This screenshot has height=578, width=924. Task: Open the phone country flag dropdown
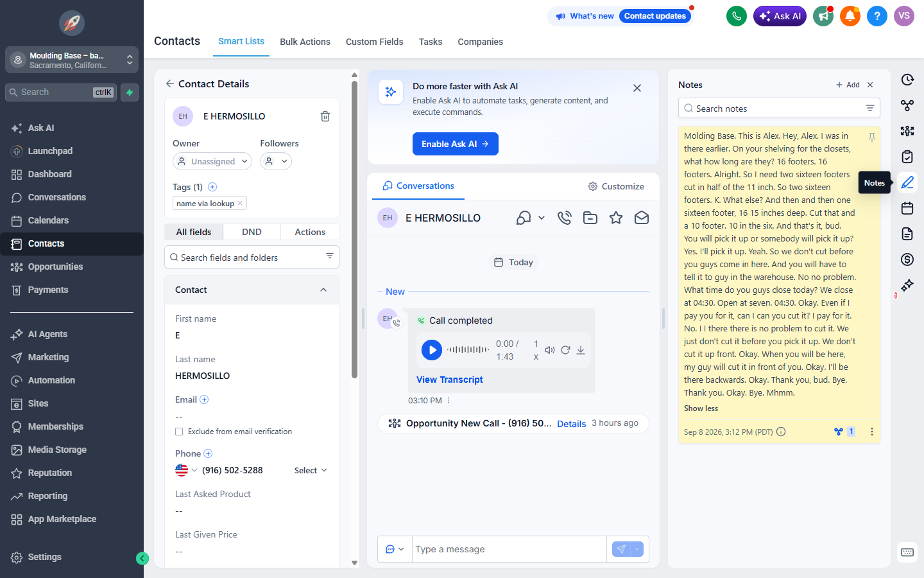coord(187,470)
